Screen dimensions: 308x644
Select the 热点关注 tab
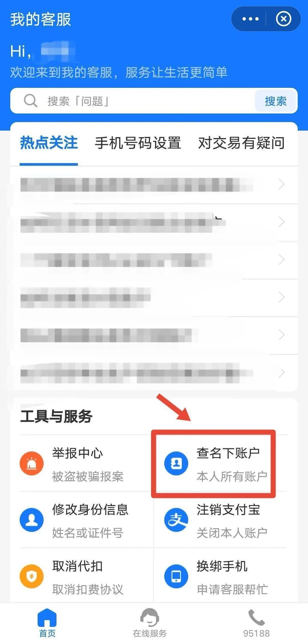pyautogui.click(x=49, y=143)
